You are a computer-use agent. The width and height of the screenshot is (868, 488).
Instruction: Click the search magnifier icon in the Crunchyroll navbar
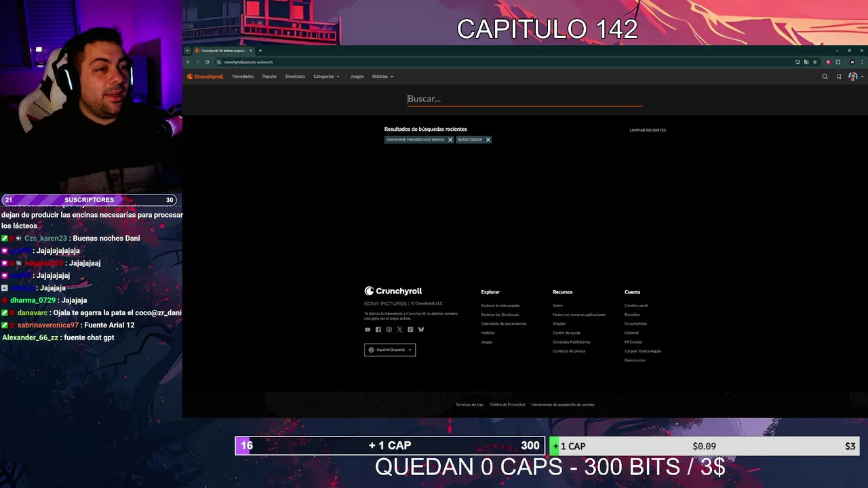coord(825,77)
